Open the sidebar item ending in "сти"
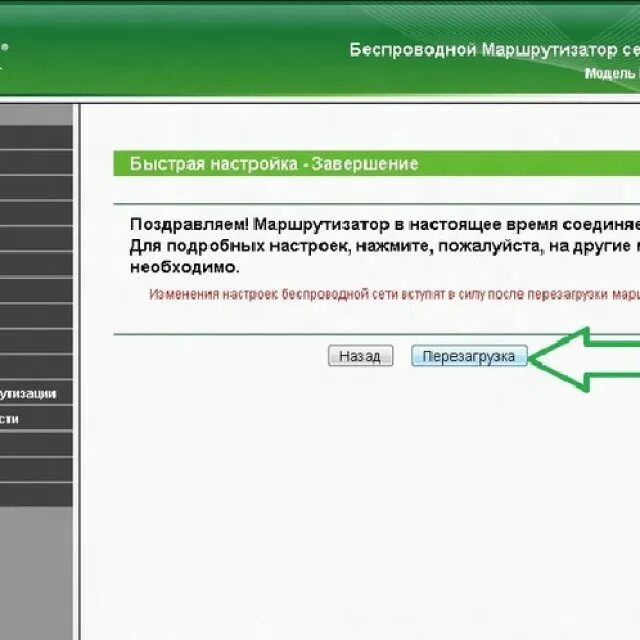This screenshot has width=640, height=640. pos(36,419)
